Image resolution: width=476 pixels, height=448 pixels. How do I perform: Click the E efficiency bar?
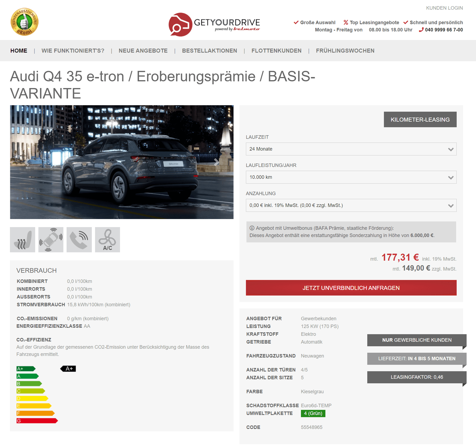tap(34, 406)
